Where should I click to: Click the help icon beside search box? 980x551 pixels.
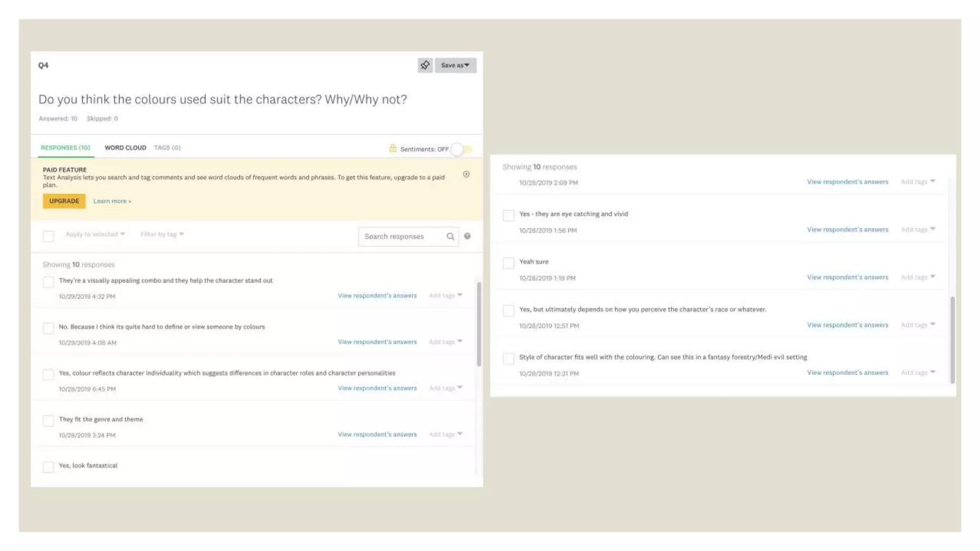tap(468, 236)
